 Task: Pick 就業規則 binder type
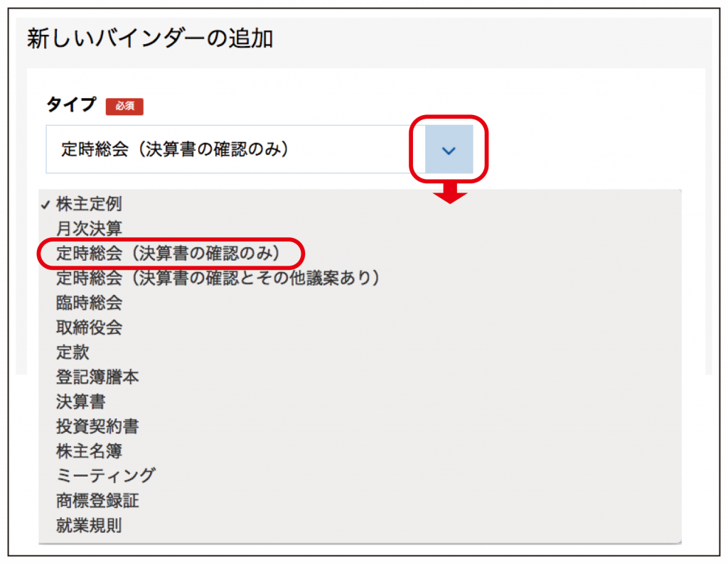(89, 526)
